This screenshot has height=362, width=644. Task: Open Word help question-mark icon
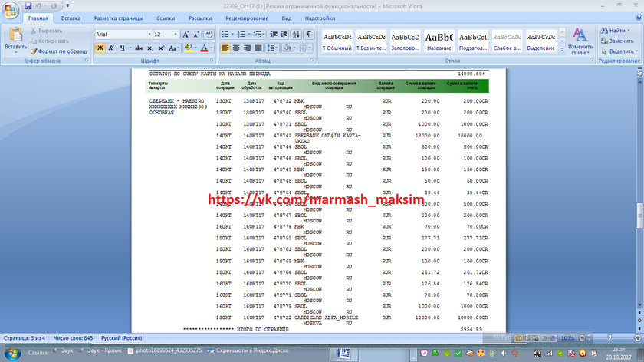click(639, 18)
